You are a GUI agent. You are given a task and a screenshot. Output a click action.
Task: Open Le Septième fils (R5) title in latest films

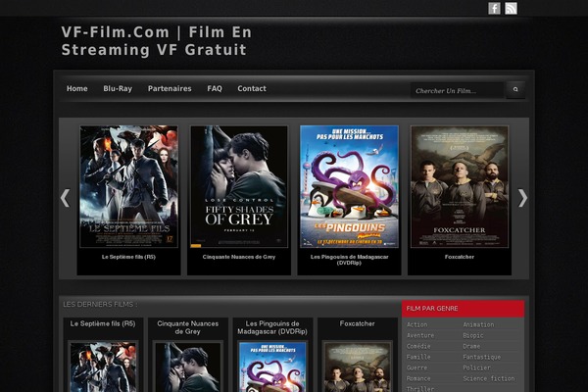coord(103,323)
